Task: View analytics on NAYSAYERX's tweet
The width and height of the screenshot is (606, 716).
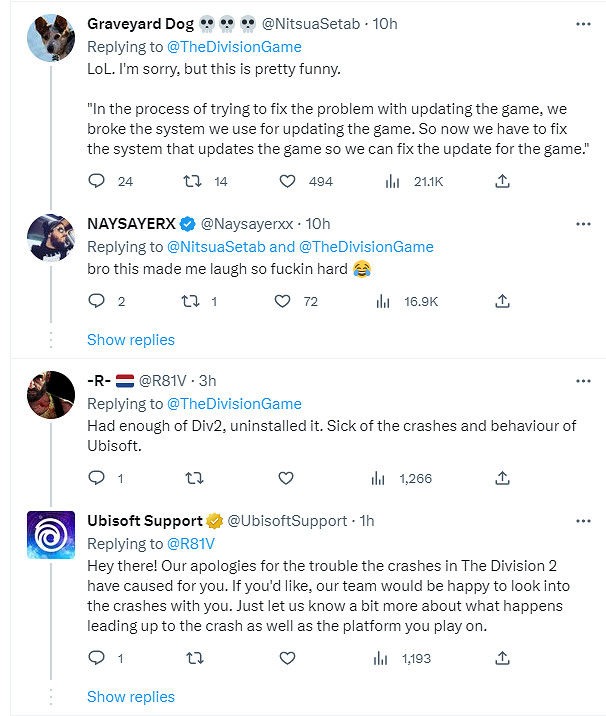Action: coord(384,301)
